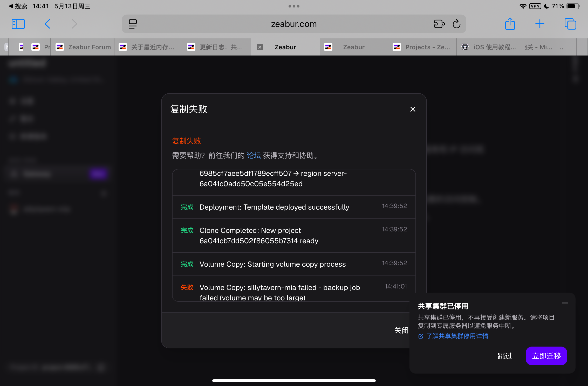This screenshot has width=588, height=386.
Task: Tap the VPN status indicator
Action: click(535, 6)
